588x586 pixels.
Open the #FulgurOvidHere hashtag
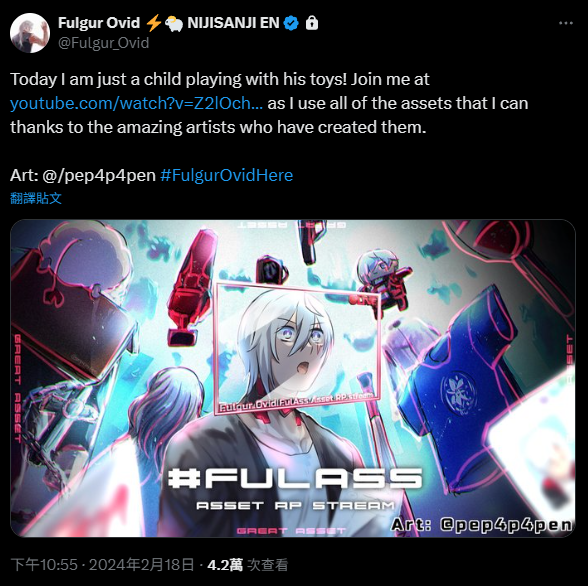click(x=226, y=175)
